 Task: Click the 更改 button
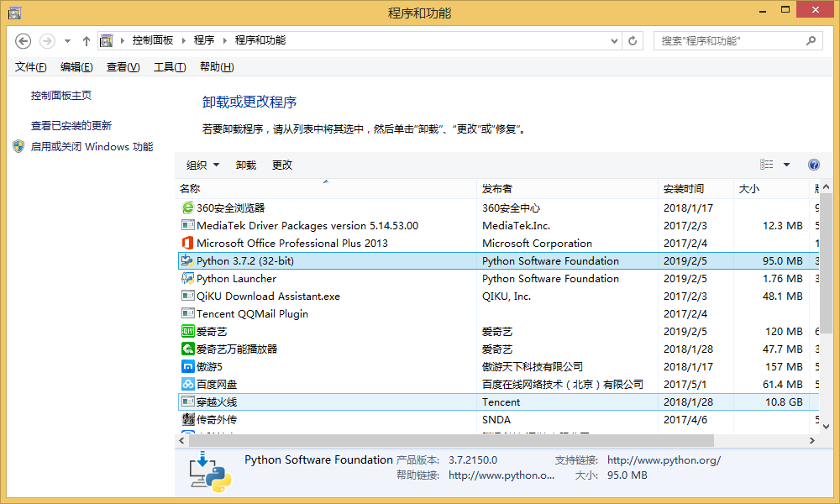[x=282, y=165]
